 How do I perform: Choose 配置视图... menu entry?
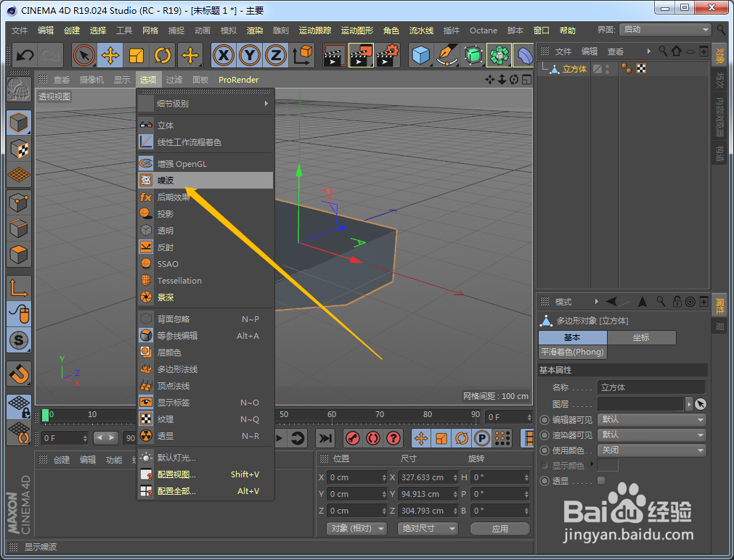[205, 474]
